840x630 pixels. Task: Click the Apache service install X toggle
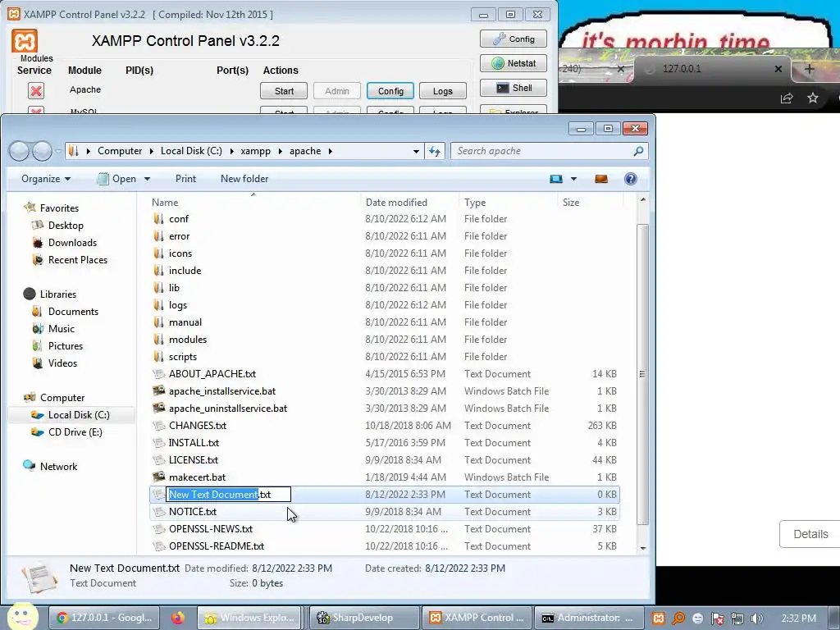tap(36, 90)
